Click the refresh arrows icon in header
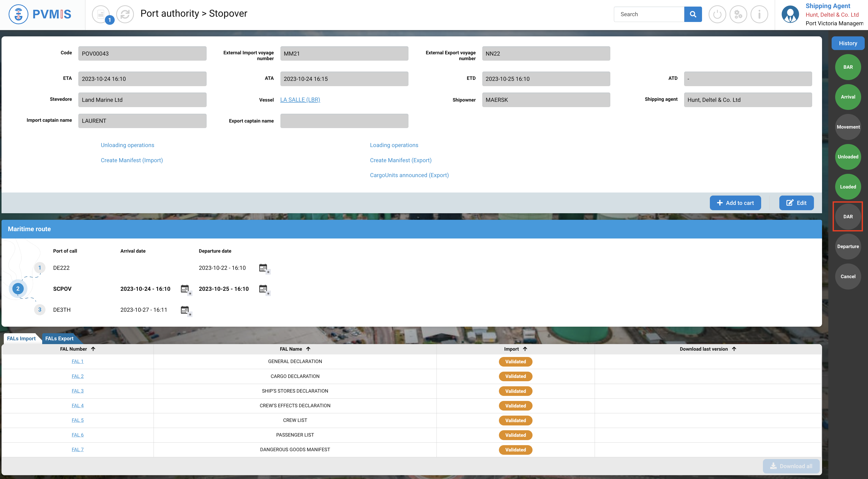Viewport: 868px width, 479px height. coord(125,14)
